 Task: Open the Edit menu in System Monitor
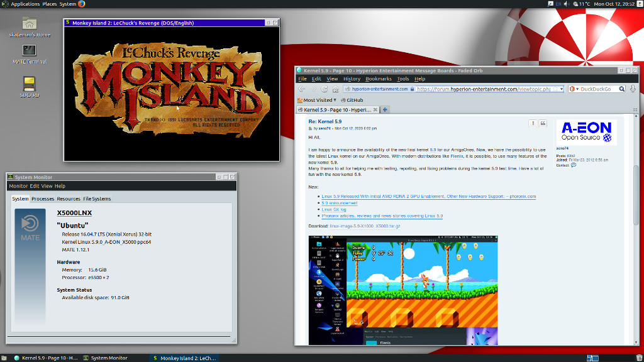pyautogui.click(x=35, y=186)
